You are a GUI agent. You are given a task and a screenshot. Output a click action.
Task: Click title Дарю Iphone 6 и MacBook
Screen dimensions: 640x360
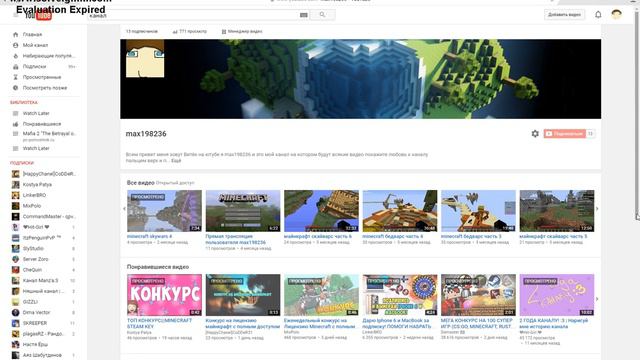396,324
